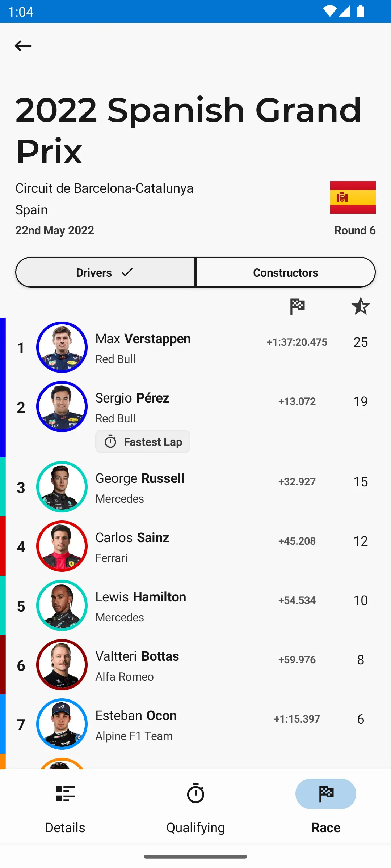Tap George Russell's avatar photo
Viewport: 391px width, 868px height.
tap(62, 487)
